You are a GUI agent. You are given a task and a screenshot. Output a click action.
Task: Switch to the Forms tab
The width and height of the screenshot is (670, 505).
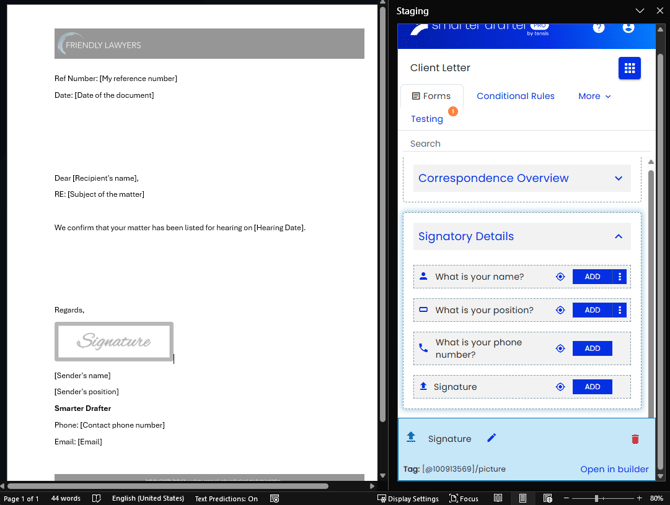[432, 96]
